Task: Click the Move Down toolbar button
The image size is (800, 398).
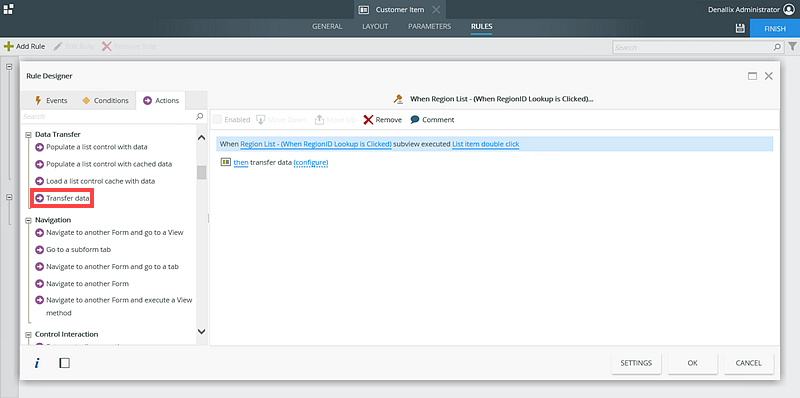Action: pyautogui.click(x=281, y=120)
